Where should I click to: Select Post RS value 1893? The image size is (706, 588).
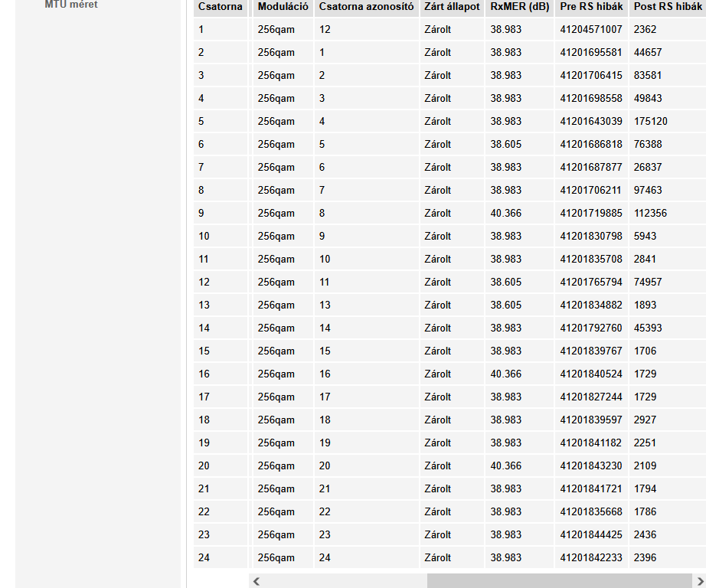[x=645, y=305]
